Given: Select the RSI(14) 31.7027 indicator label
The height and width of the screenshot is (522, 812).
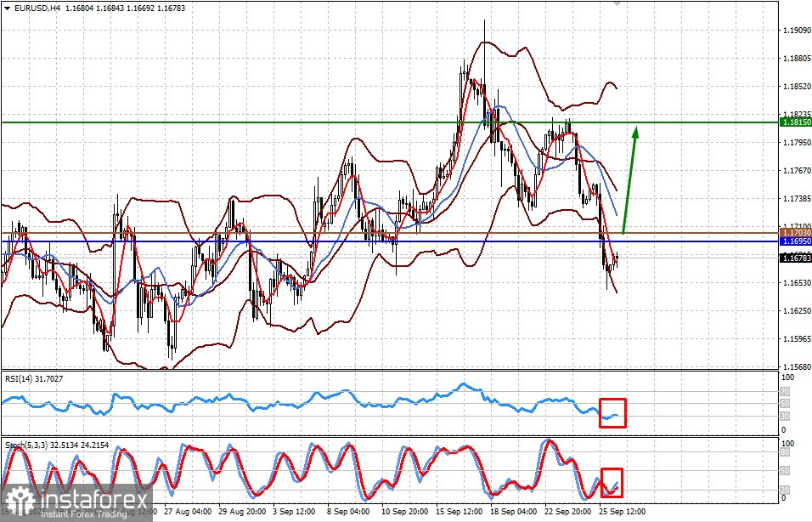Looking at the screenshot, I should [34, 379].
